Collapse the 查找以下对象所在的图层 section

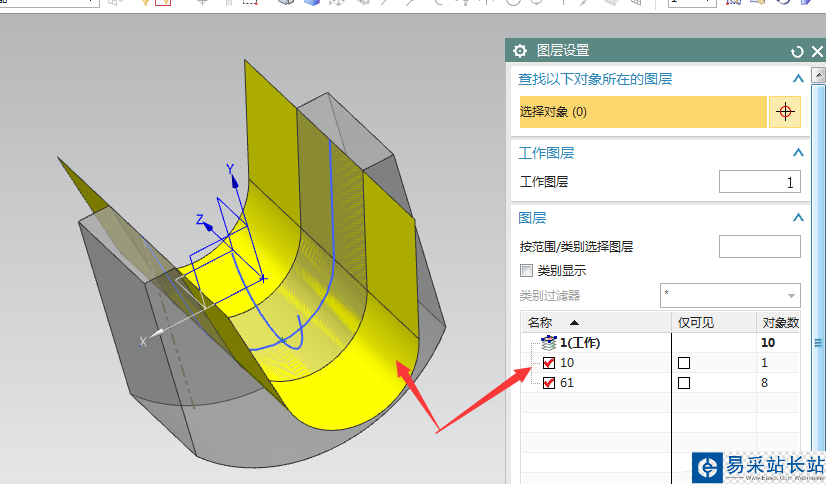(x=798, y=78)
